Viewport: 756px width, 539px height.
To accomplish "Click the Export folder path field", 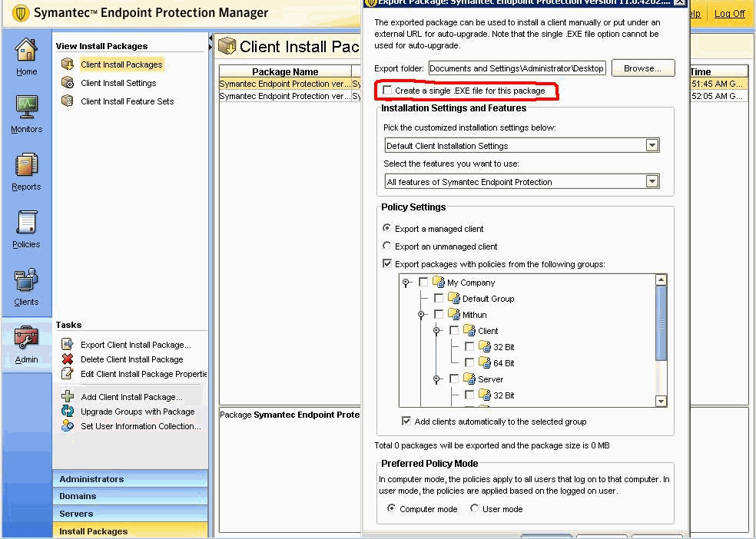I will coord(517,68).
